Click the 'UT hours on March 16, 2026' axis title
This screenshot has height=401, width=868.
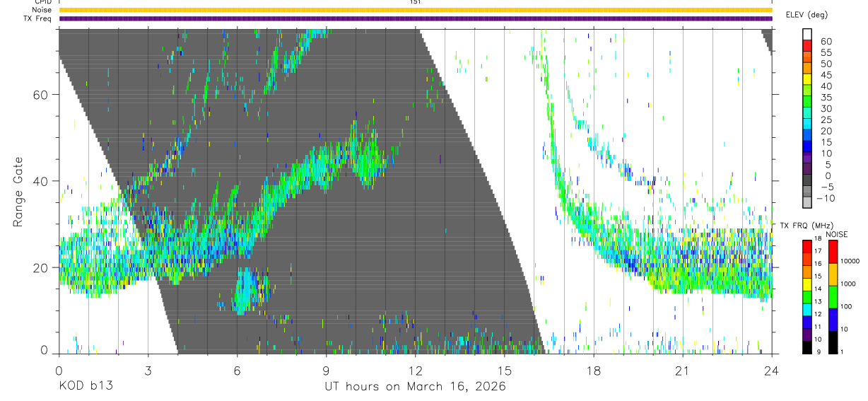coord(415,387)
